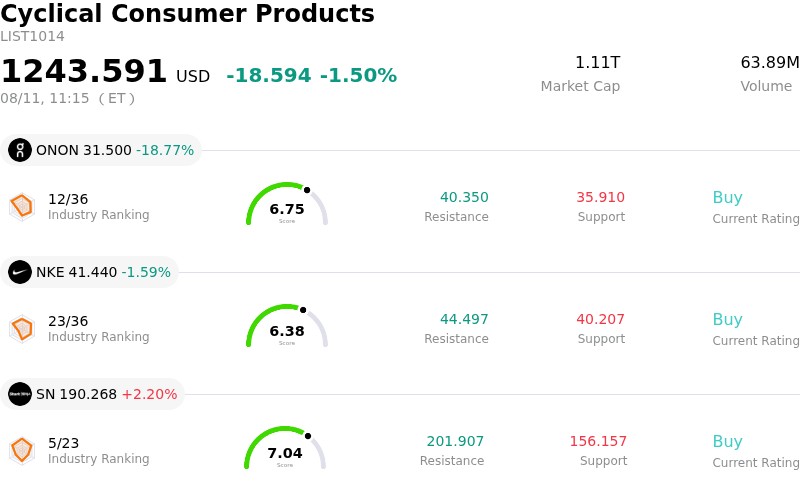Click the ONON company logo icon
The width and height of the screenshot is (800, 488).
[x=20, y=150]
